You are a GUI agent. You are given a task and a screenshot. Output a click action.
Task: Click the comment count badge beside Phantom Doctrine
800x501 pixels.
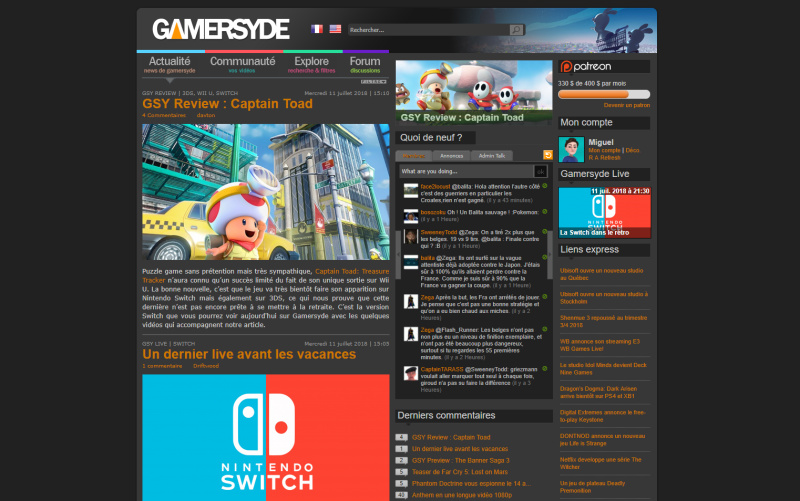coord(402,484)
